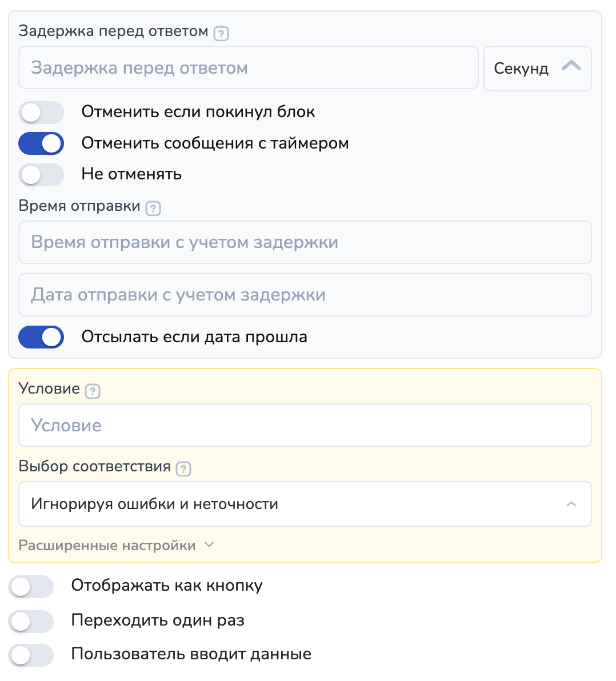Switch on Переходить один раз
The height and width of the screenshot is (681, 616).
[31, 621]
